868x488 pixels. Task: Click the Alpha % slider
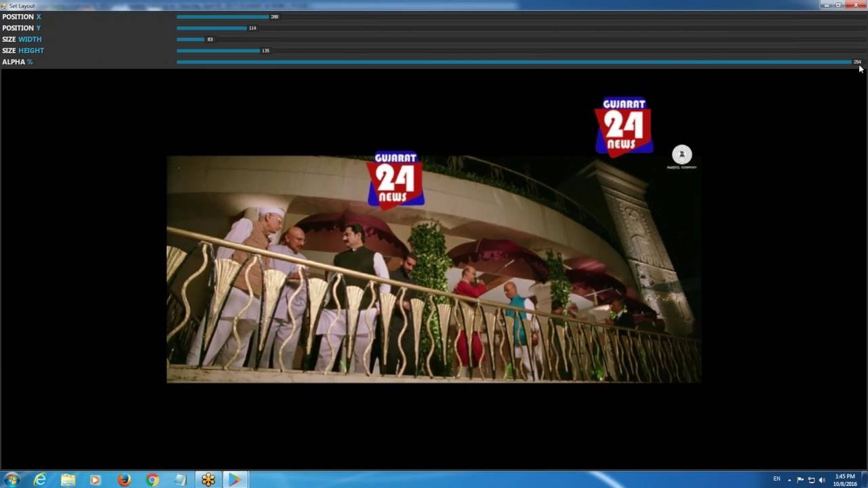(x=521, y=62)
